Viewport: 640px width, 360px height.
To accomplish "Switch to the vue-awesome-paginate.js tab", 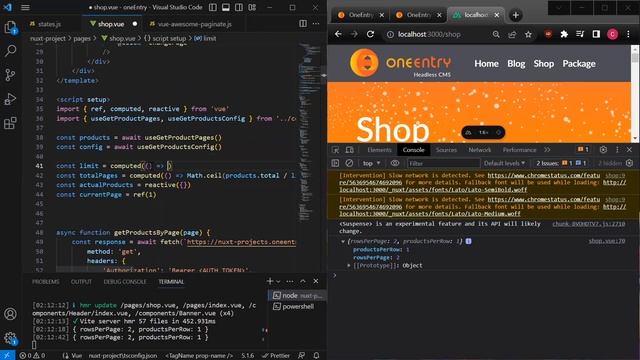I will [194, 24].
